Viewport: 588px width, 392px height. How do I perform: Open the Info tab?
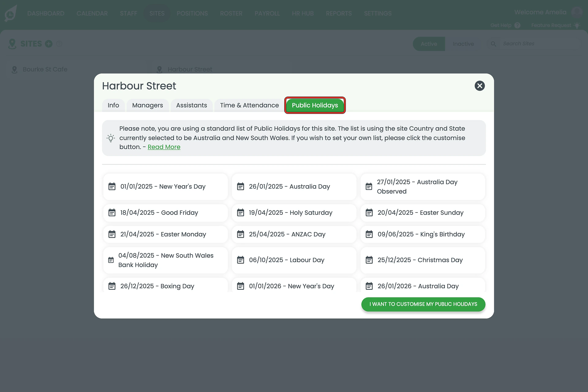[113, 105]
